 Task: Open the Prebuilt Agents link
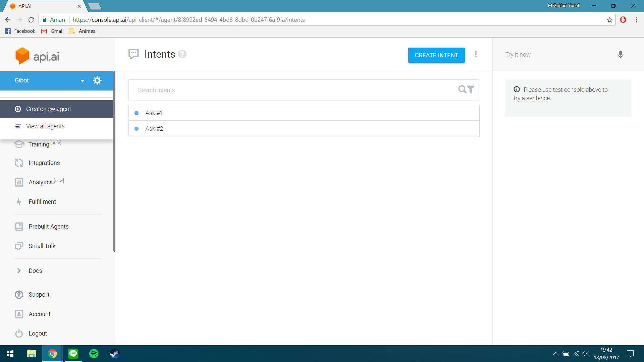tap(49, 227)
